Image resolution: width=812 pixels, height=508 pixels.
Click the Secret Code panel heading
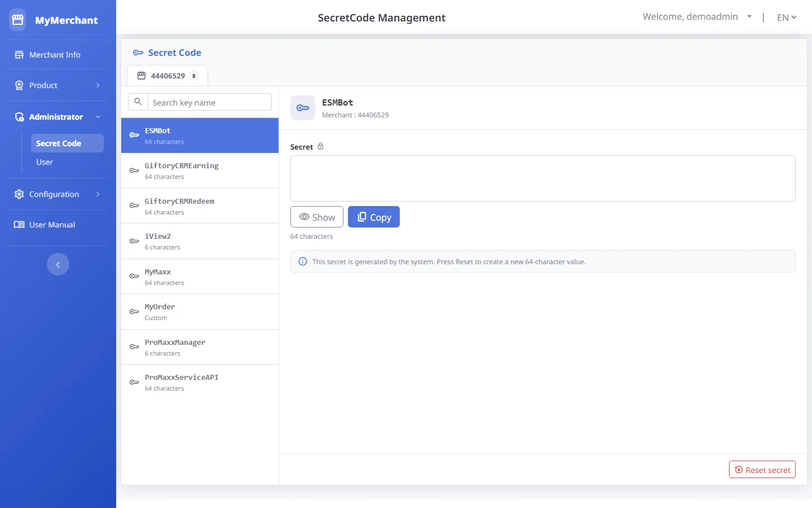pyautogui.click(x=174, y=52)
